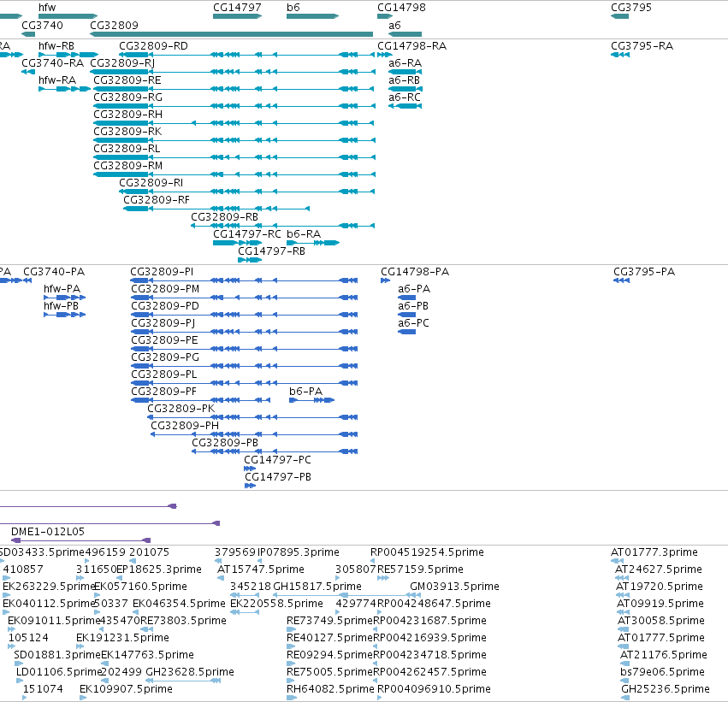This screenshot has width=728, height=702.
Task: Select protein a6-PB
Action: [406, 315]
